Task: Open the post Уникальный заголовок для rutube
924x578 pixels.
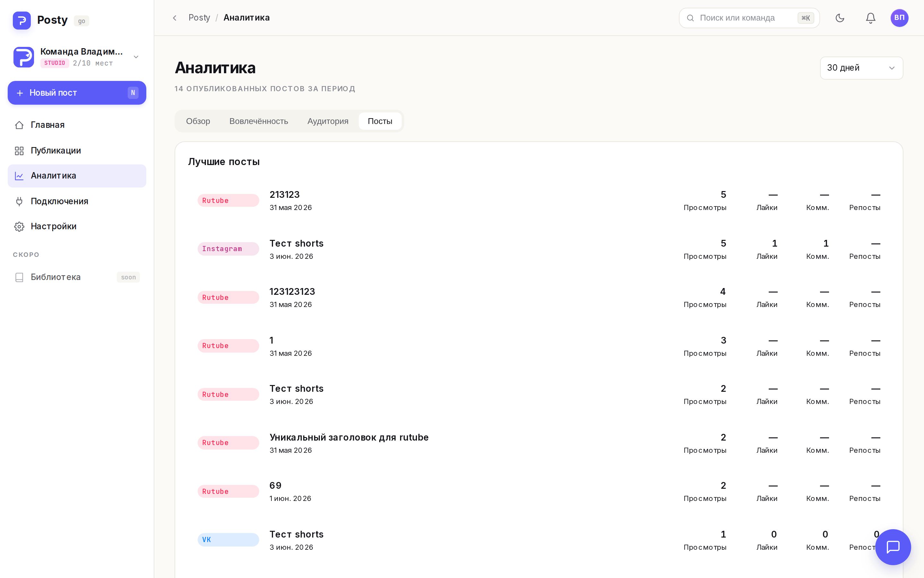Action: click(x=349, y=437)
